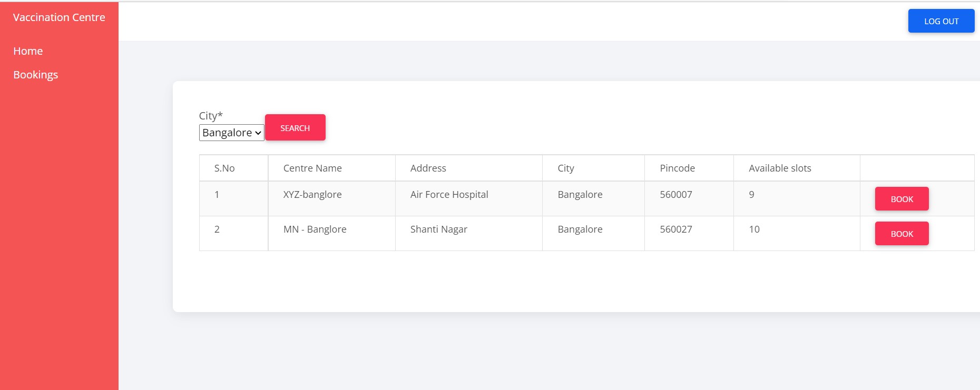This screenshot has width=980, height=390.
Task: Select the Available slots column header
Action: (x=780, y=168)
